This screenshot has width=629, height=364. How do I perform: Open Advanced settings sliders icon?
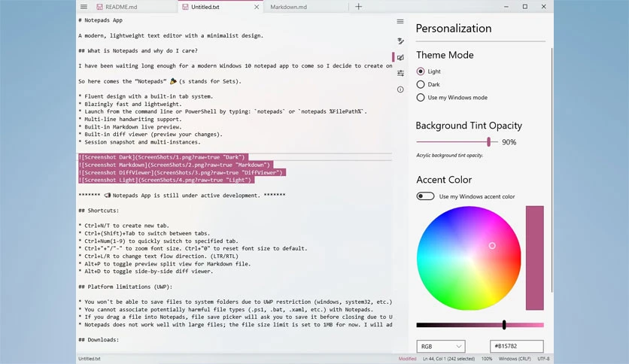point(400,74)
